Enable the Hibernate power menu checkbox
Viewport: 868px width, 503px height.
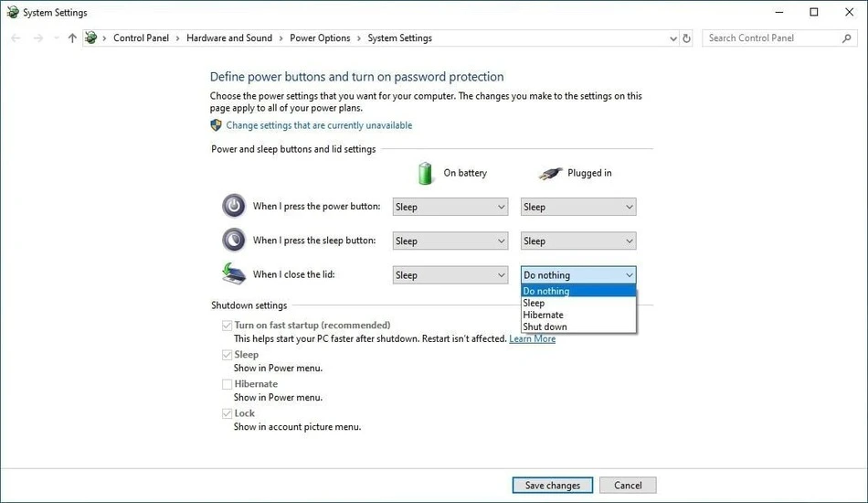[227, 384]
